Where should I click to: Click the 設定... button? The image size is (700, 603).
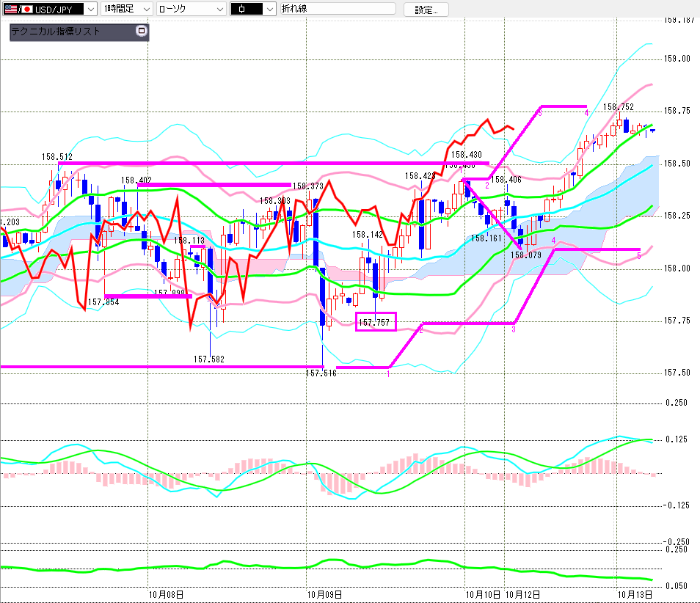[x=426, y=10]
